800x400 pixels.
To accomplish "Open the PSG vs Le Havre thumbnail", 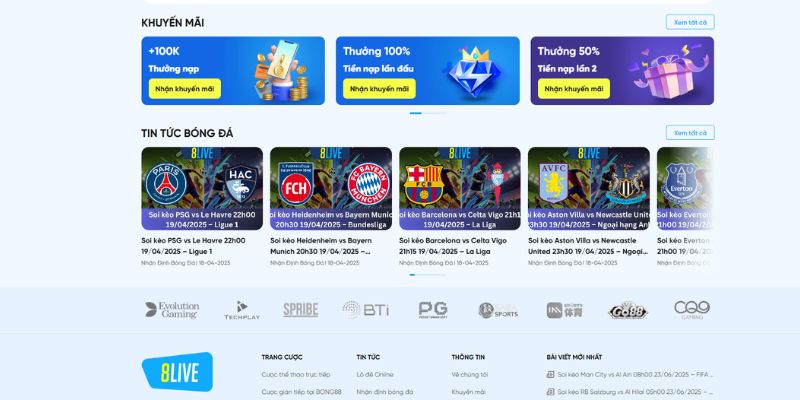I will [202, 189].
